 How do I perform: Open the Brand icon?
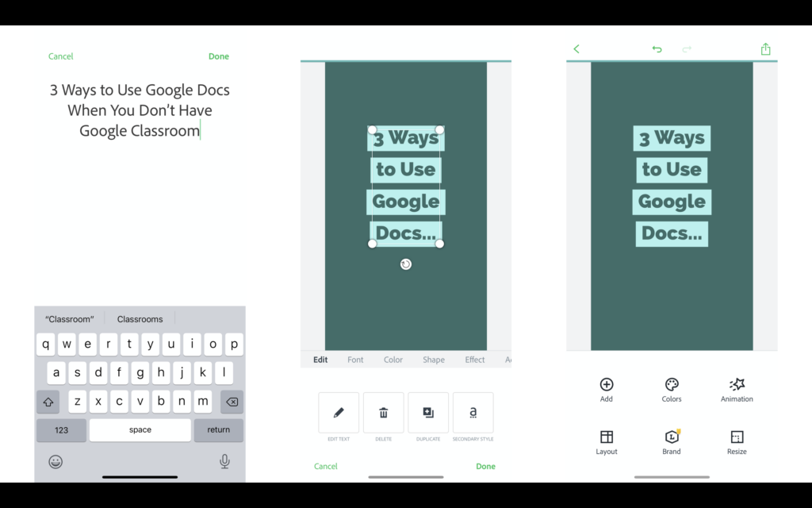click(672, 437)
